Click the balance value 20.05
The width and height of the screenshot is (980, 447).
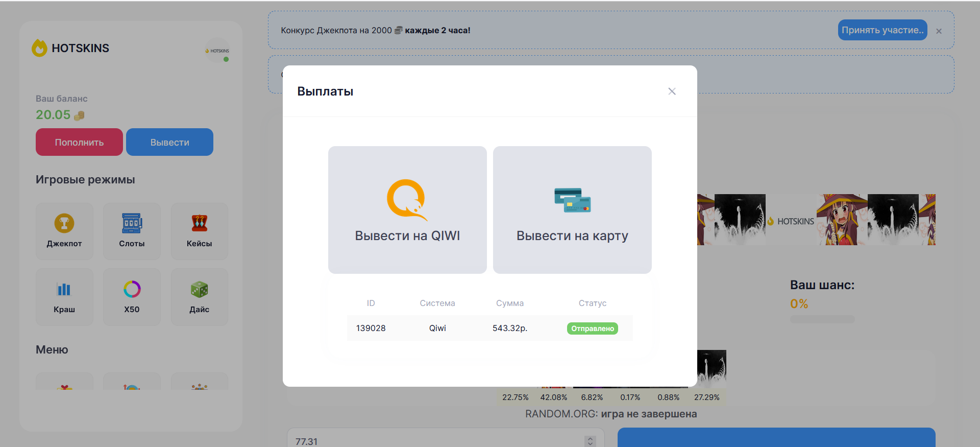(x=53, y=115)
